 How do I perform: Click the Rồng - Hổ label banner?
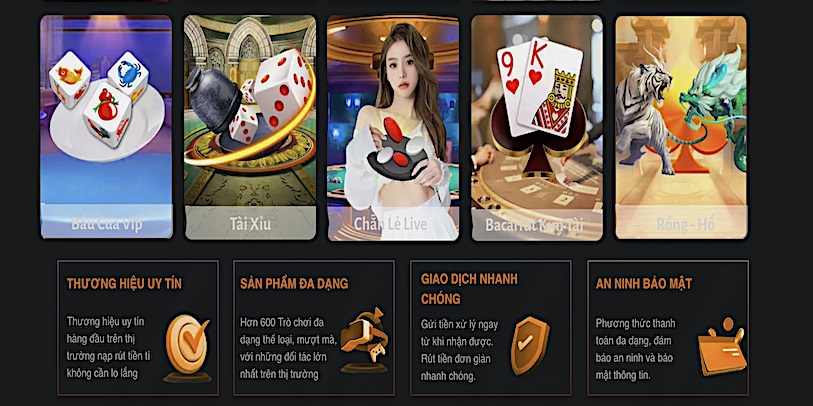point(681,222)
